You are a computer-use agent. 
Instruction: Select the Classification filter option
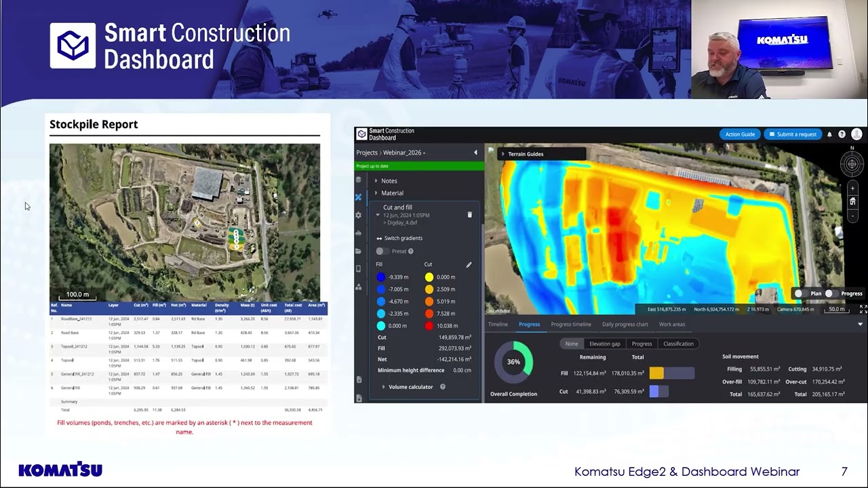pos(678,344)
